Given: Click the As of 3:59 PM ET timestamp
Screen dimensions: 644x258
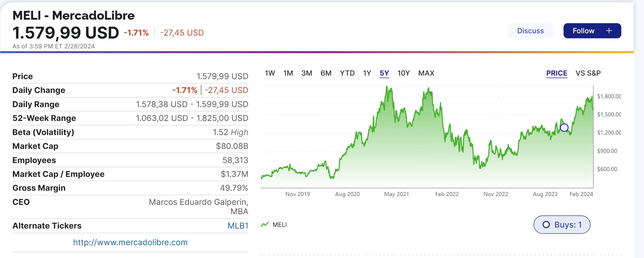Looking at the screenshot, I should tap(54, 46).
